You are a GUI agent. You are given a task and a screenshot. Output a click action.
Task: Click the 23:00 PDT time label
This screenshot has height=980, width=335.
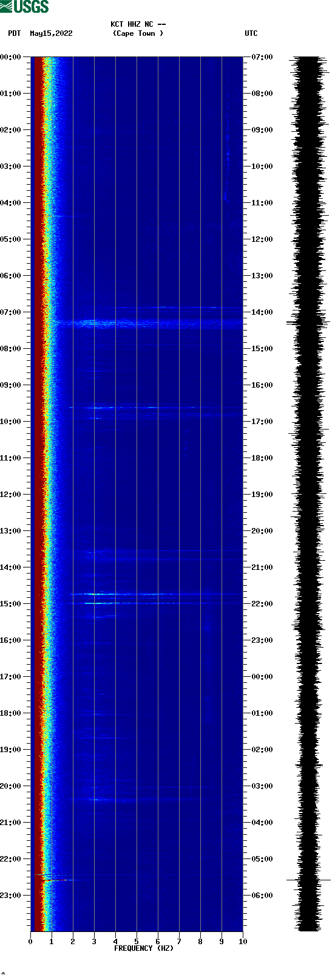[11, 896]
